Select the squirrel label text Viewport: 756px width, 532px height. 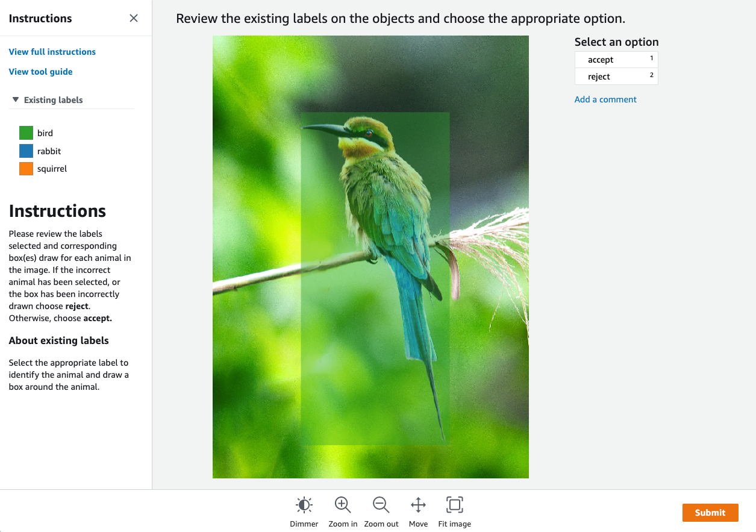click(52, 169)
